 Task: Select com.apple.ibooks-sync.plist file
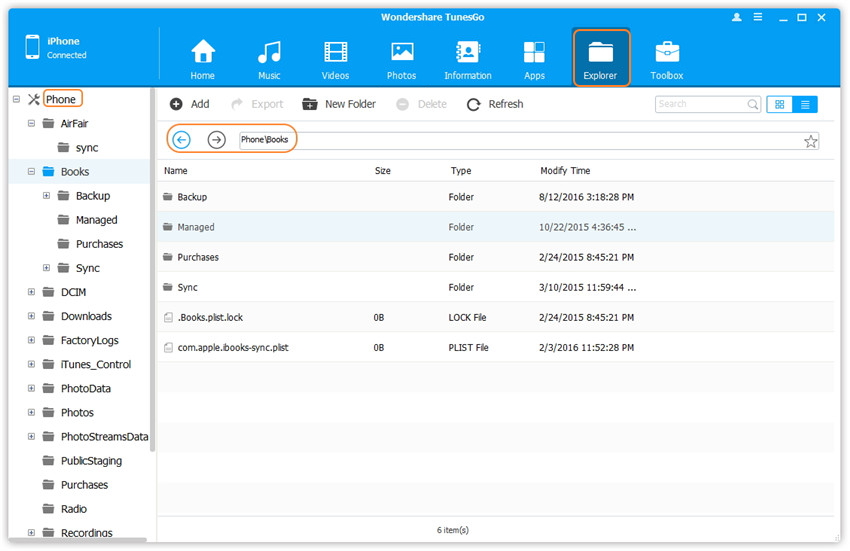[495, 348]
